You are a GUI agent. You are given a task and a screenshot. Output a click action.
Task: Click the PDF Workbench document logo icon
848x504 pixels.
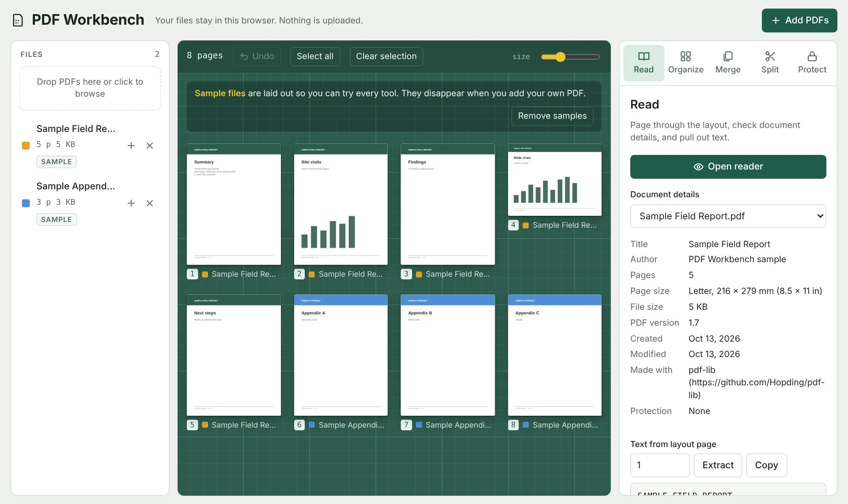coord(18,20)
